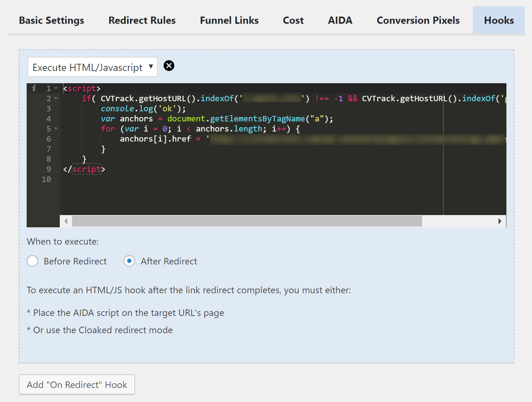Open the Conversion Pixels tab
The width and height of the screenshot is (532, 402).
[x=418, y=21]
